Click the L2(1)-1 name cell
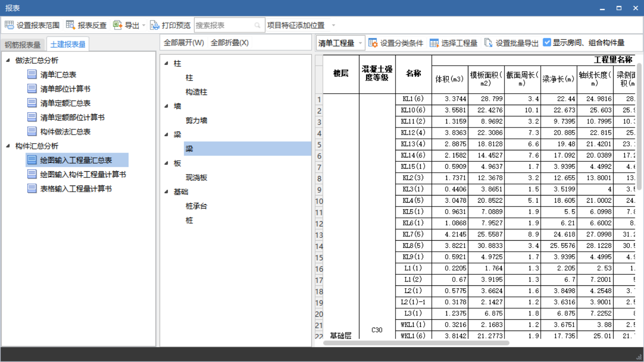The height and width of the screenshot is (362, 644). 413,302
